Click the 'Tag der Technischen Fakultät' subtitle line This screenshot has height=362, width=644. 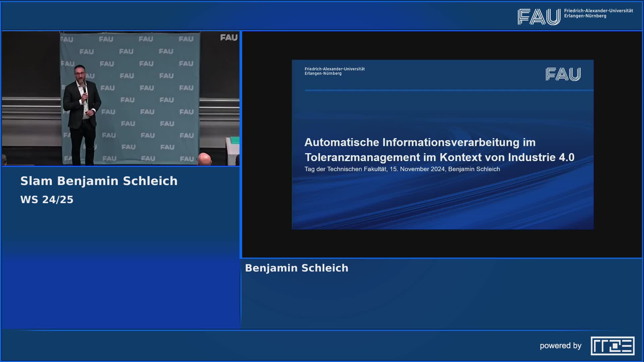coord(402,169)
